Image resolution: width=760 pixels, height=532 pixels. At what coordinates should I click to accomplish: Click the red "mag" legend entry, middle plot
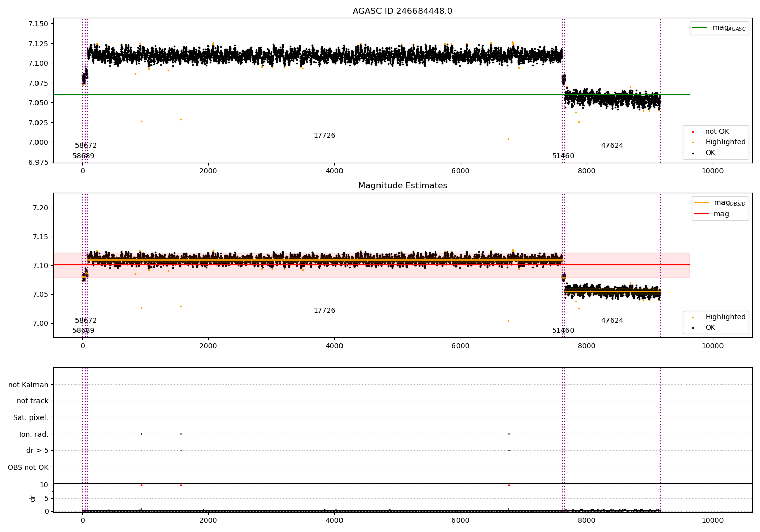tap(712, 214)
